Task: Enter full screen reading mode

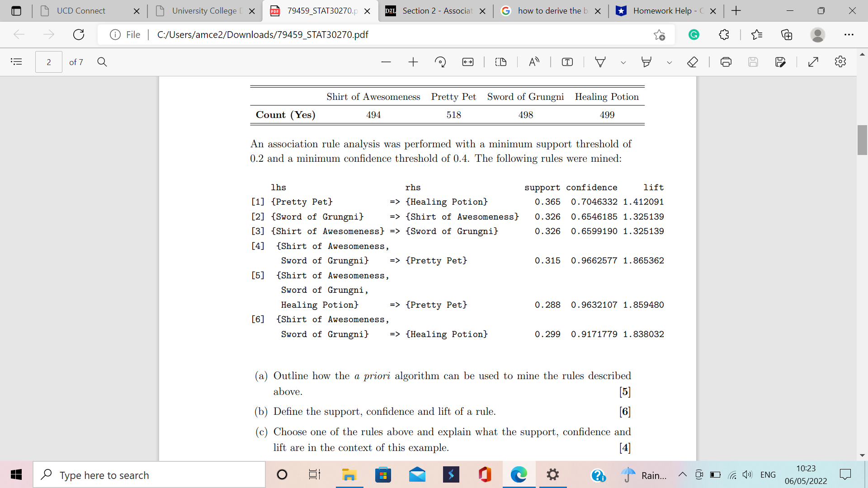Action: coord(814,62)
